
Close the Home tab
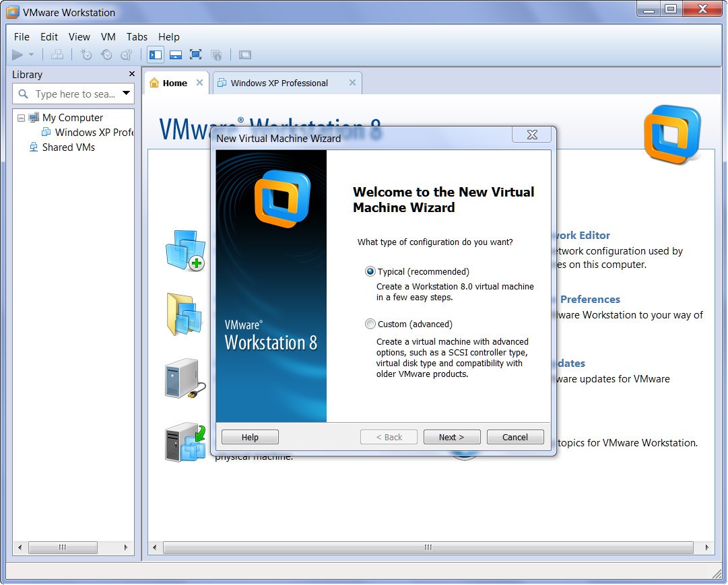point(199,83)
